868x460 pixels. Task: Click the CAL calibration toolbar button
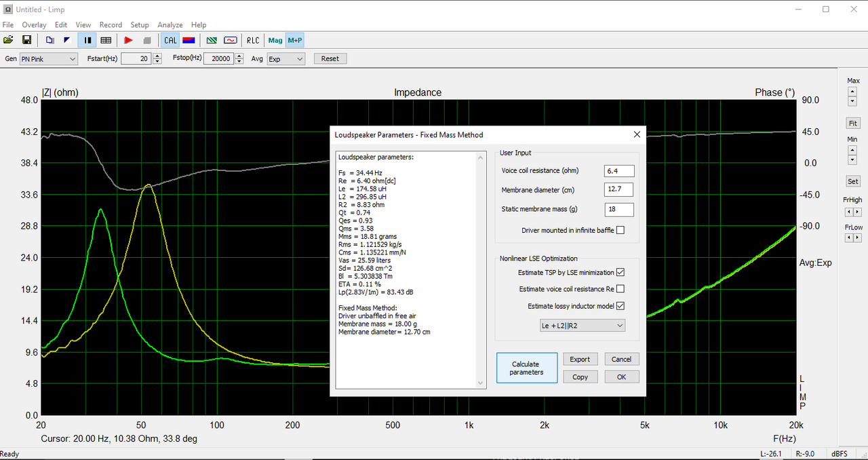(x=170, y=40)
